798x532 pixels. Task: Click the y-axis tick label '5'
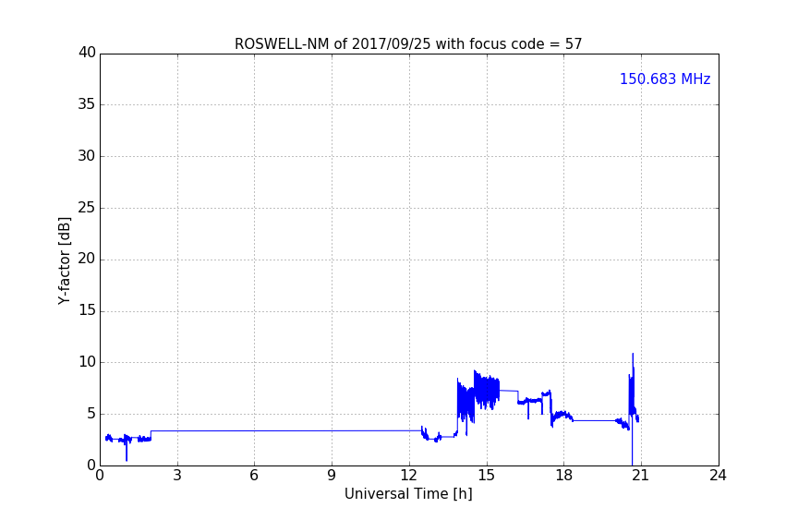tap(91, 414)
